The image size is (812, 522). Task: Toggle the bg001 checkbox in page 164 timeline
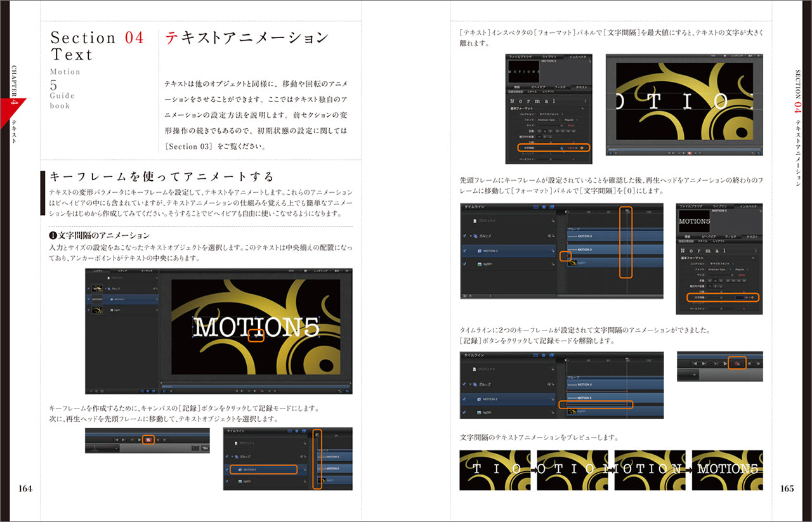point(227,481)
